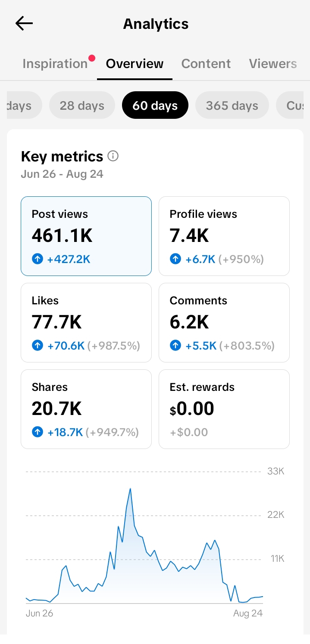Switch to the Inspiration tab
This screenshot has width=310, height=644.
pyautogui.click(x=55, y=64)
